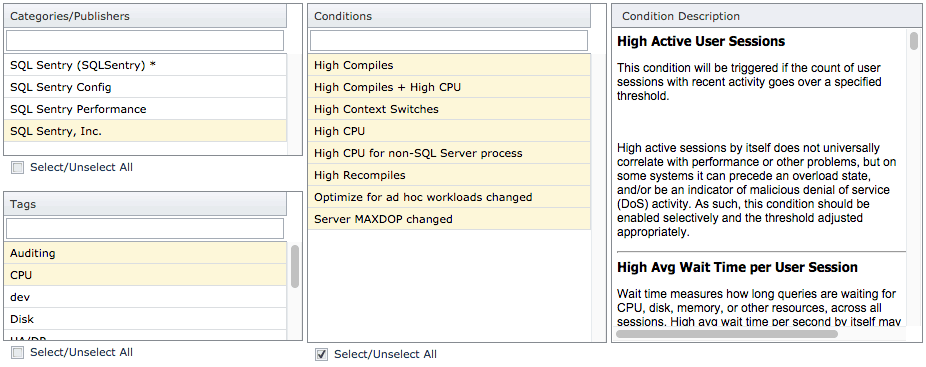
Task: Click the Condition Description horizontal scrollbar
Action: [726, 334]
